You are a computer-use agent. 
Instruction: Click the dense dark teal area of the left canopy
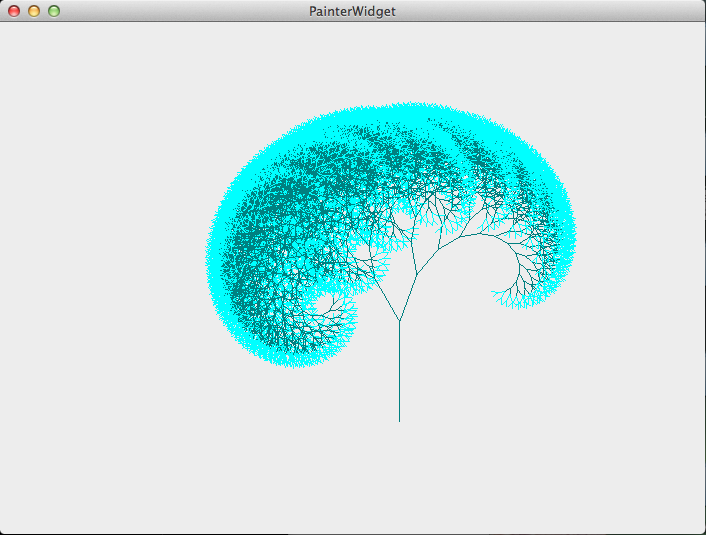270,230
